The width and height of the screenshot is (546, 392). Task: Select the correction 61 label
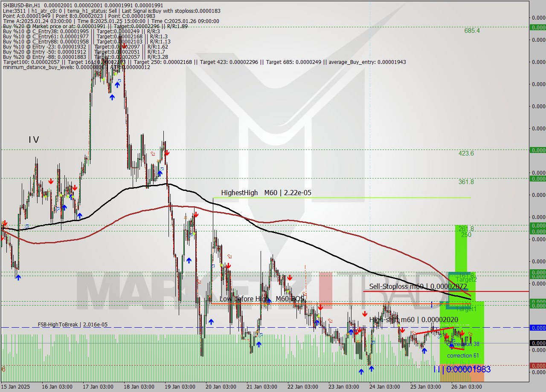pyautogui.click(x=463, y=355)
